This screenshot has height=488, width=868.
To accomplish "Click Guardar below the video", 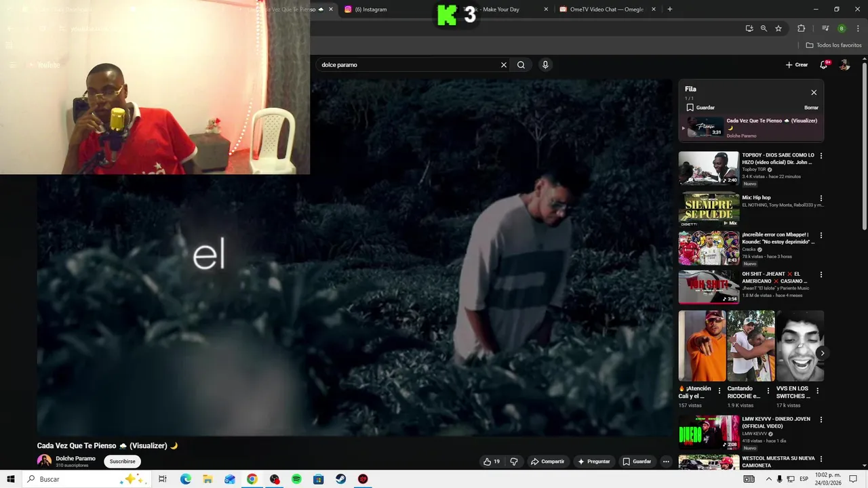I will click(637, 462).
